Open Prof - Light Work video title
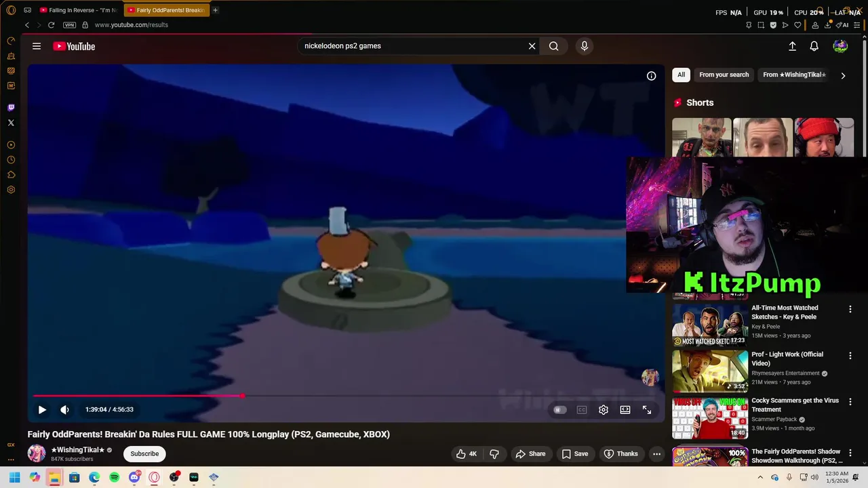The width and height of the screenshot is (868, 488). point(787,359)
